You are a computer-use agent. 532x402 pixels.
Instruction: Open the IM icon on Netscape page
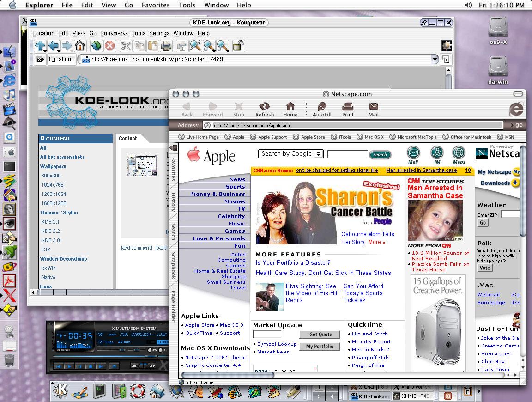437,155
